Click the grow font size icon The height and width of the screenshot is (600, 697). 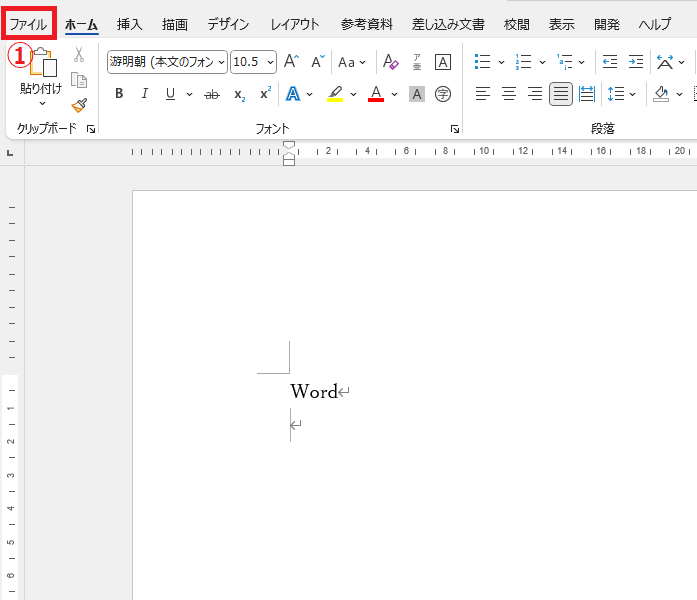[x=292, y=61]
